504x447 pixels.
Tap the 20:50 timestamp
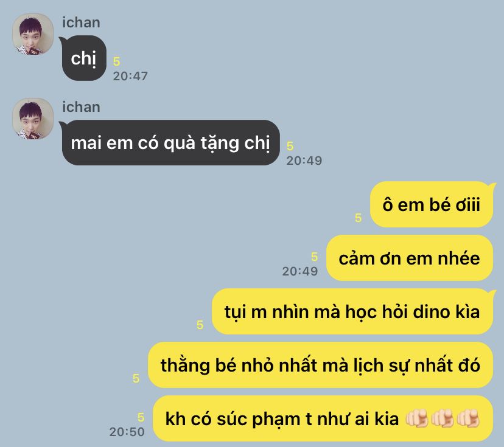pyautogui.click(x=127, y=432)
